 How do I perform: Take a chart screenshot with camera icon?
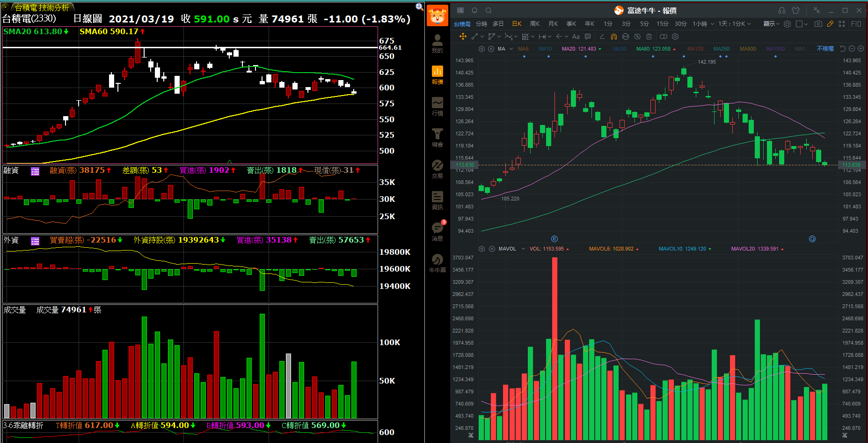818,23
